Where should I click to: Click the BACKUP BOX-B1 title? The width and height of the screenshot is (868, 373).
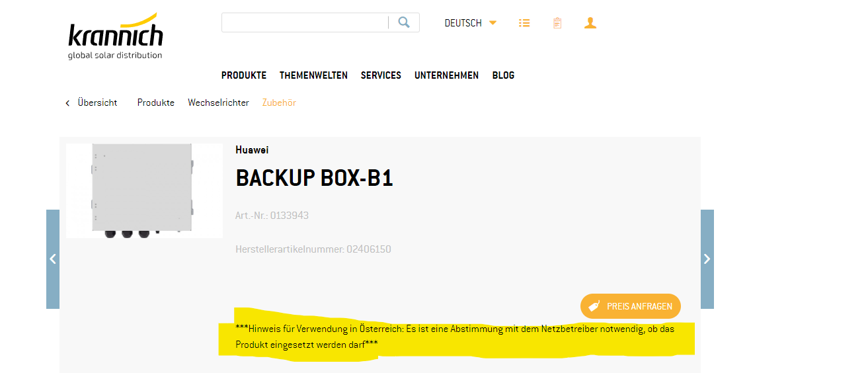[314, 179]
